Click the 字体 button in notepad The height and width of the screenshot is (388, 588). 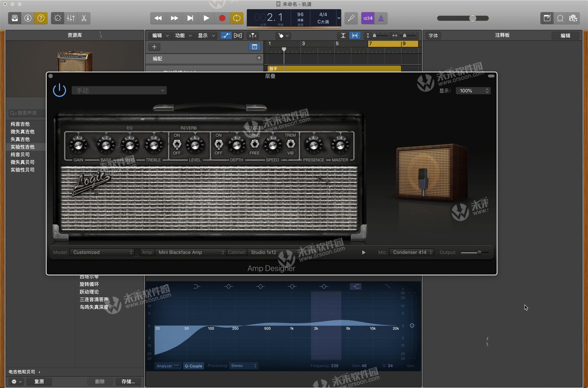[x=433, y=36]
